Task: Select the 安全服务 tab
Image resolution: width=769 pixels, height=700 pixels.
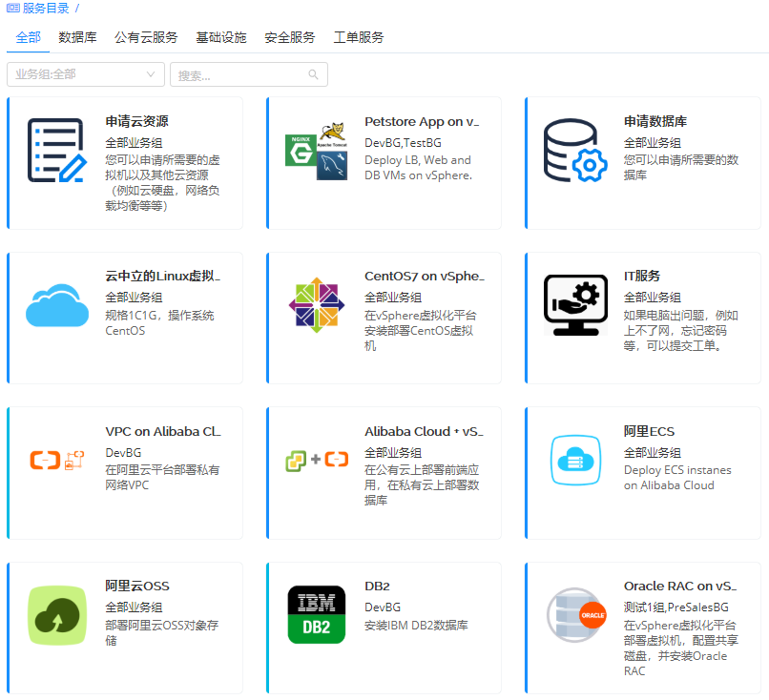Action: tap(290, 37)
